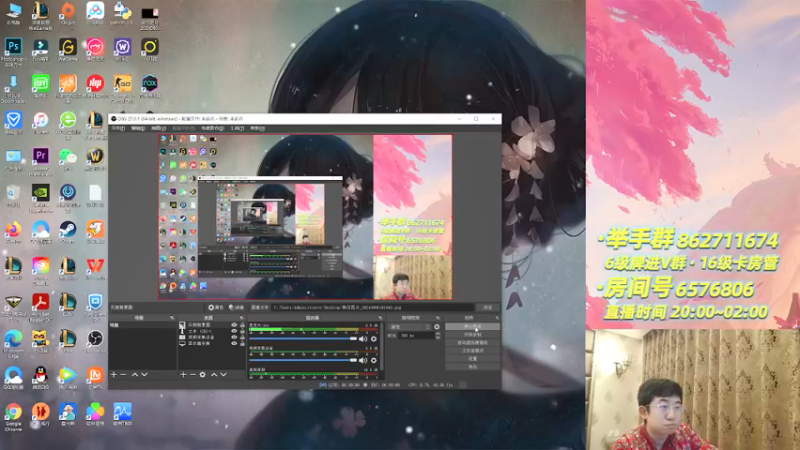Pop out the Audio Mixer dock header icon
Screen dimensions: 800x450
point(380,318)
